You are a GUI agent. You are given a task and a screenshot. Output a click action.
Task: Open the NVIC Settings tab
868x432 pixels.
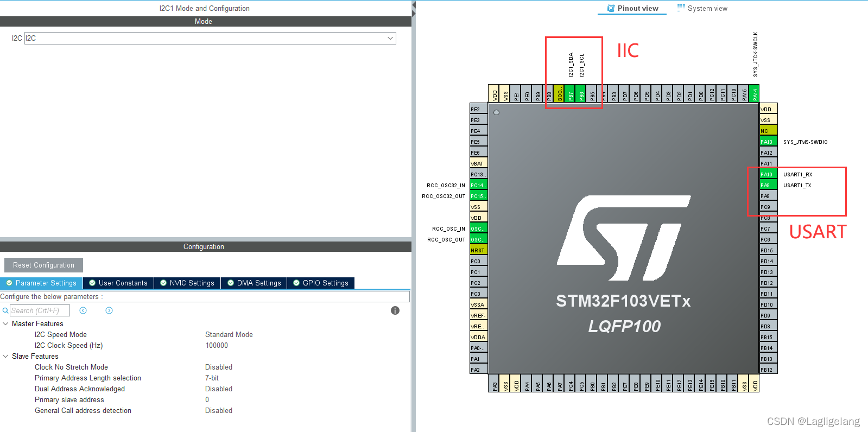click(x=187, y=283)
